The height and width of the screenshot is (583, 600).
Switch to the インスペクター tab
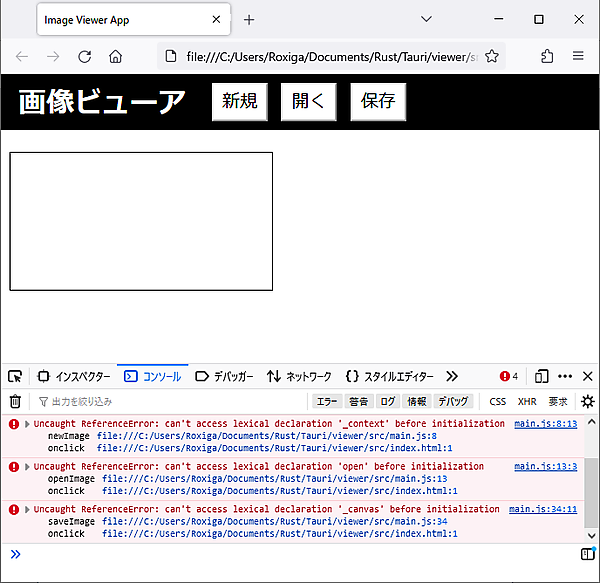point(74,377)
